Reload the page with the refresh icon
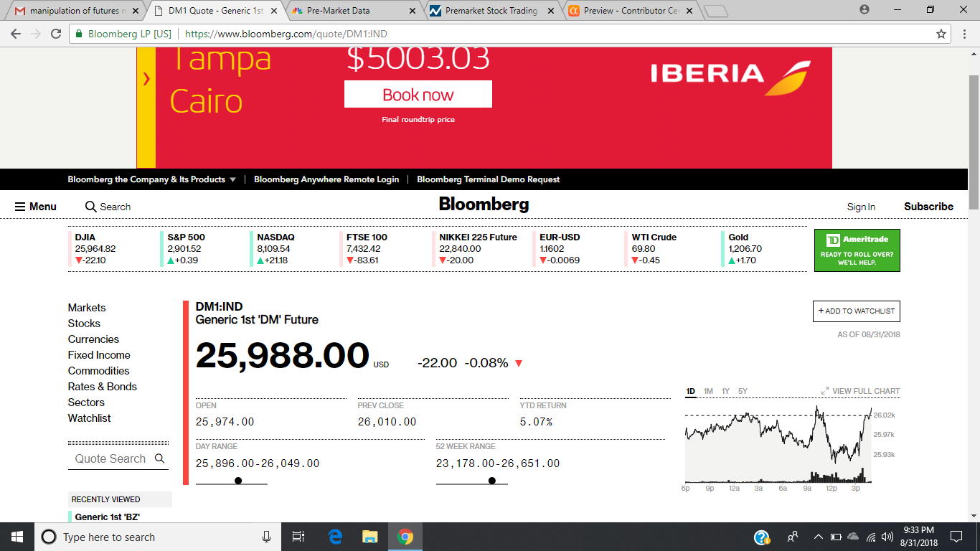 pyautogui.click(x=56, y=34)
